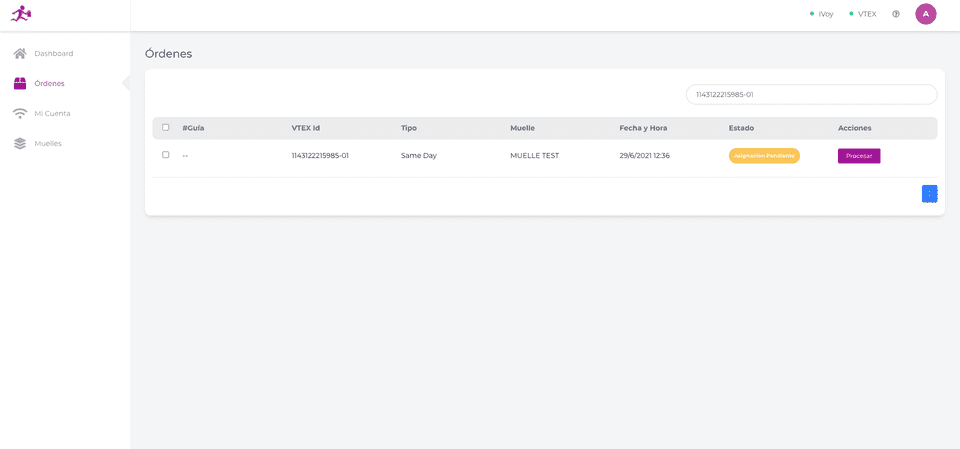Screen dimensions: 960x449
Task: Click the Asignación Pendiente status badge
Action: (764, 156)
